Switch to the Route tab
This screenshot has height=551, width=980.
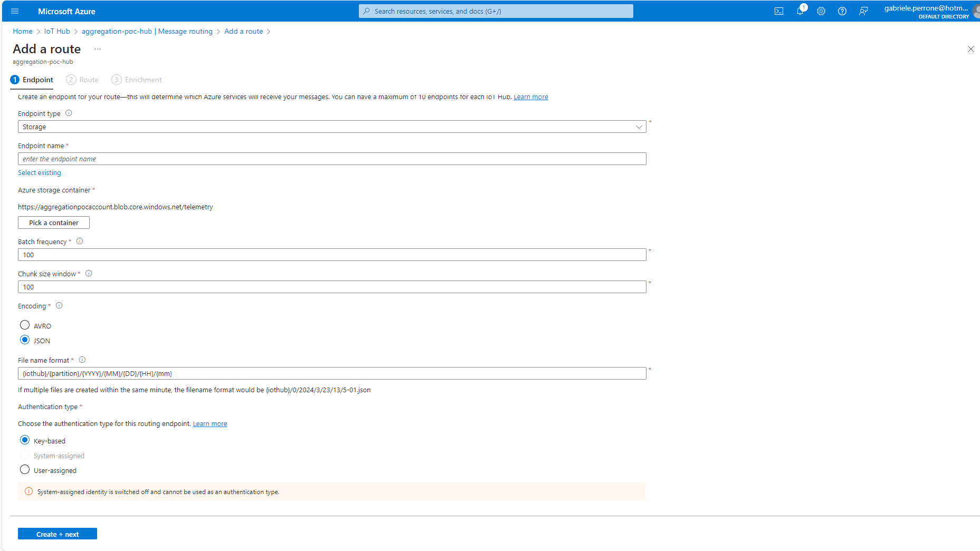click(82, 80)
